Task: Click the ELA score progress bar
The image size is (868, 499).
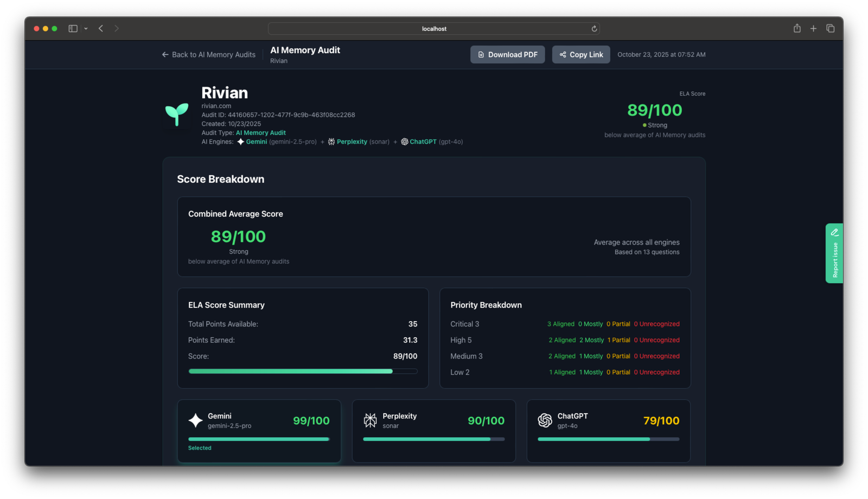Action: click(303, 372)
